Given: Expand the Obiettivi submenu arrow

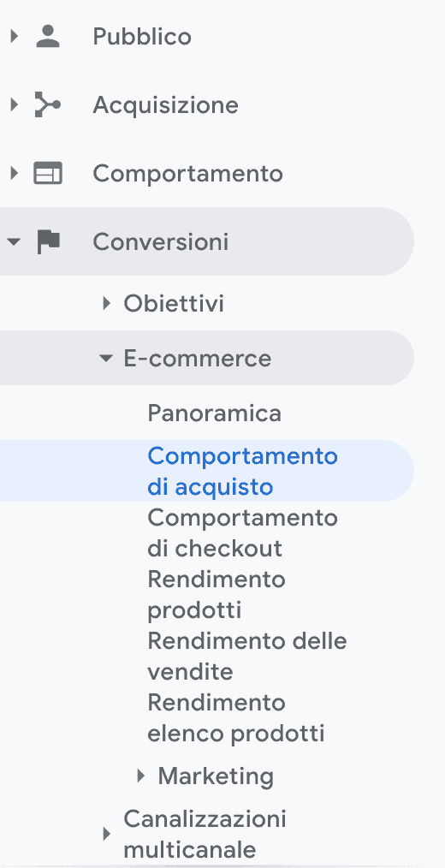Looking at the screenshot, I should click(x=107, y=303).
